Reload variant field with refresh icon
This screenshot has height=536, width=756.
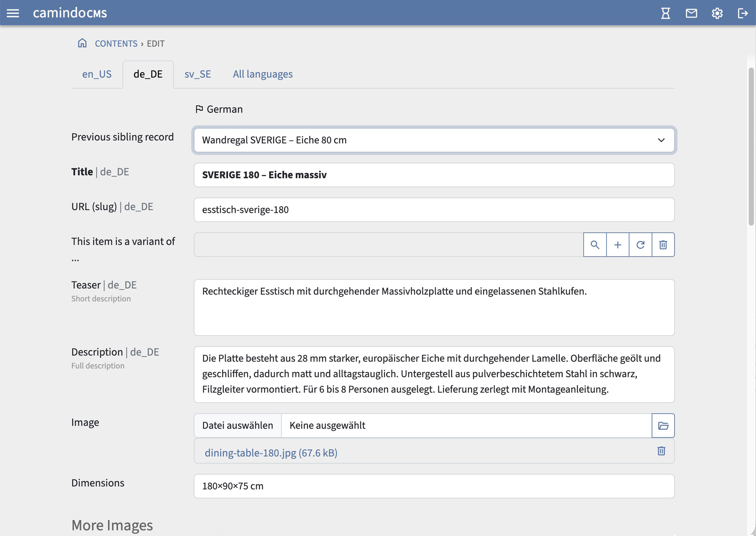640,245
